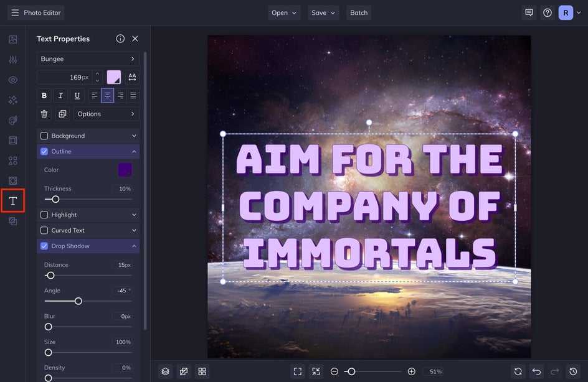The height and width of the screenshot is (382, 588).
Task: Enable the Background checkbox
Action: tap(44, 136)
